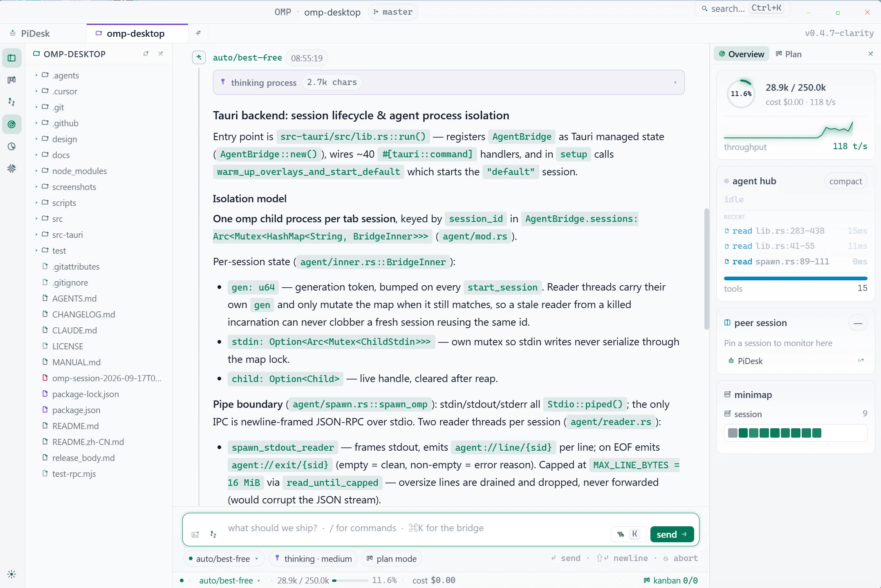The image size is (881, 588).
Task: Open status bar auto/best-free model dropdown
Action: coord(229,580)
